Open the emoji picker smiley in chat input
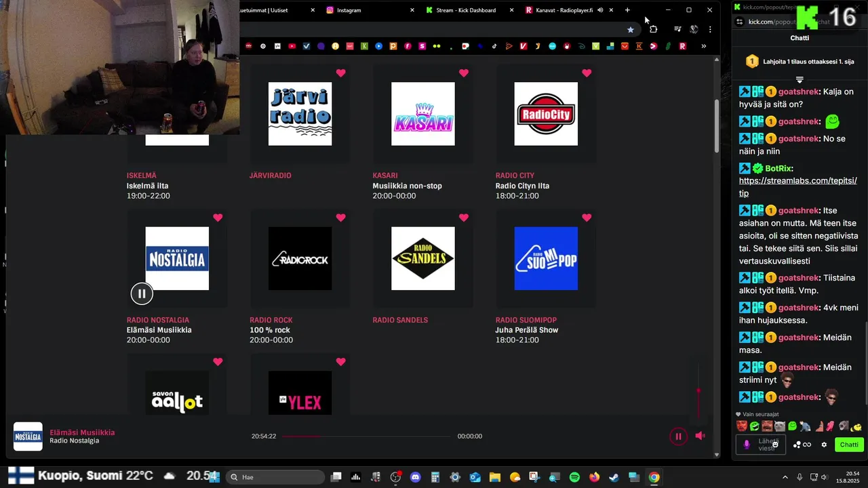This screenshot has width=868, height=488. click(x=775, y=445)
